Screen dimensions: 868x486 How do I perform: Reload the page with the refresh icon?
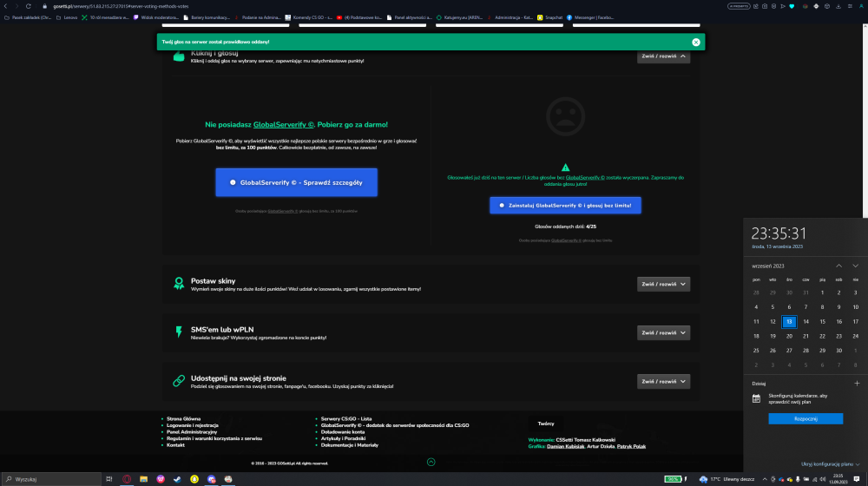point(29,6)
